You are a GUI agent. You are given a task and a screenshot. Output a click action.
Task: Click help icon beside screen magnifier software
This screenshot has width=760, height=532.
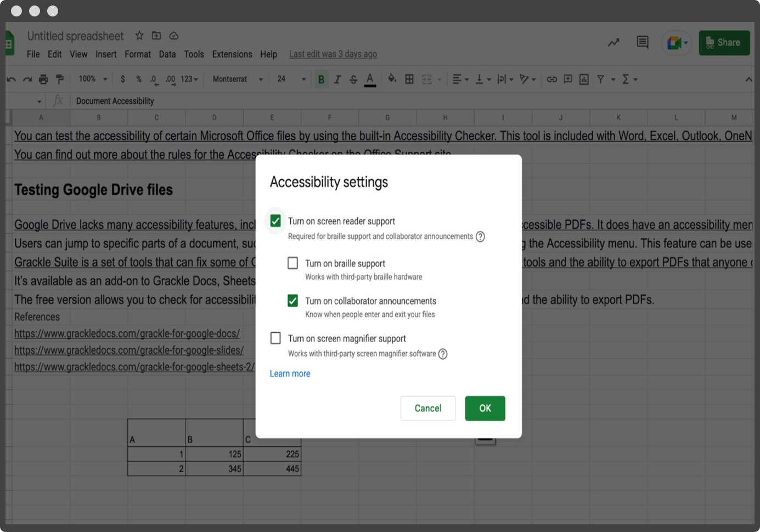(443, 354)
